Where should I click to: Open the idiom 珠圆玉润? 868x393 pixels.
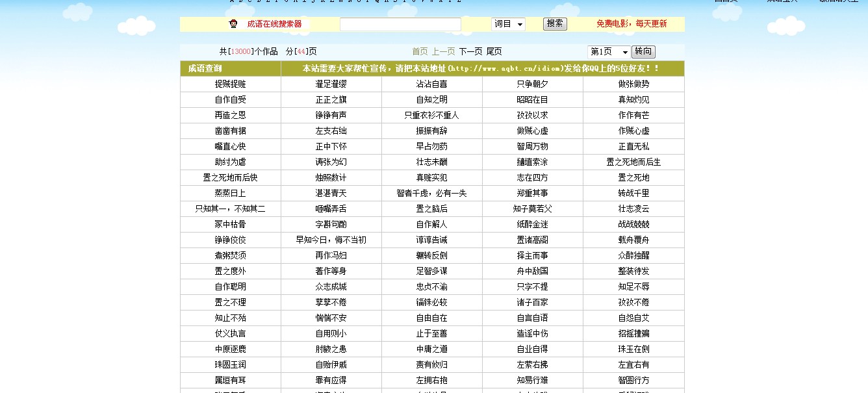[x=231, y=365]
